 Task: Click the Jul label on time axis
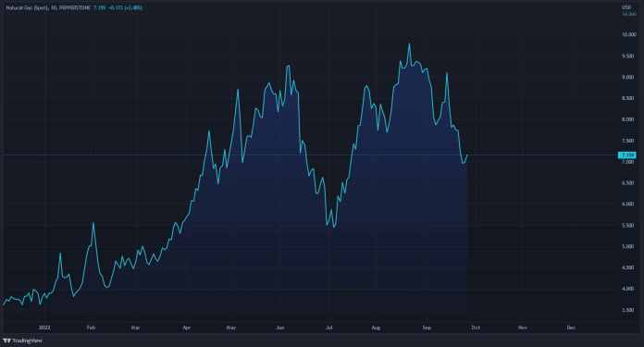(329, 328)
